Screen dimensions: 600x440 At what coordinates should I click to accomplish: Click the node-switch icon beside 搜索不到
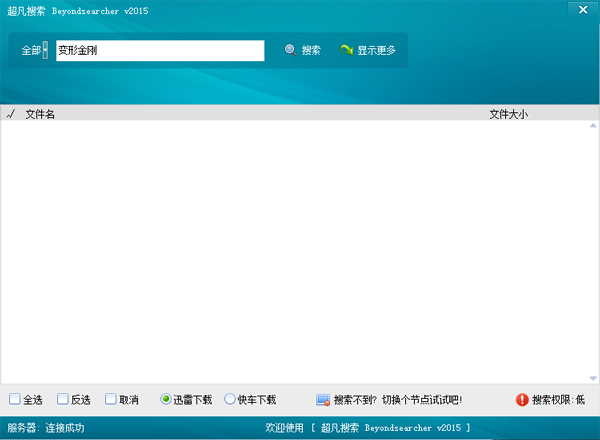pyautogui.click(x=322, y=400)
